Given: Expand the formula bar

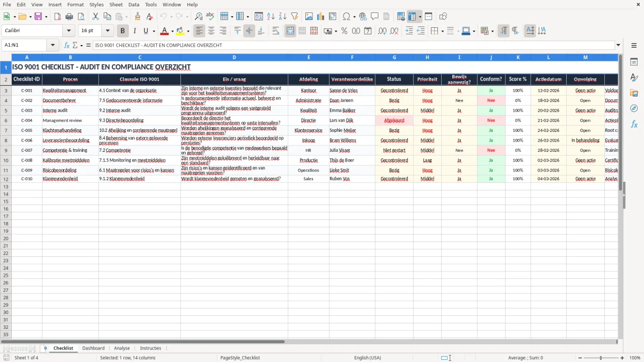Looking at the screenshot, I should pos(618,46).
